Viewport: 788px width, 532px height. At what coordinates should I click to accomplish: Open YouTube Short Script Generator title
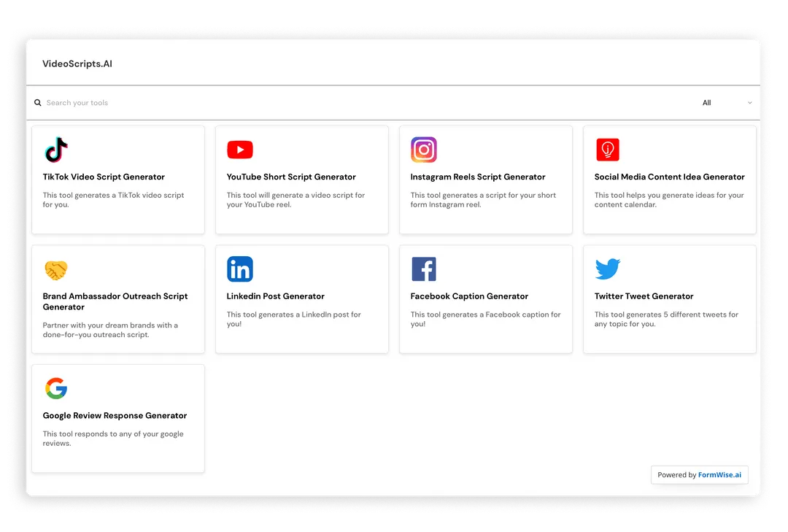pos(291,177)
